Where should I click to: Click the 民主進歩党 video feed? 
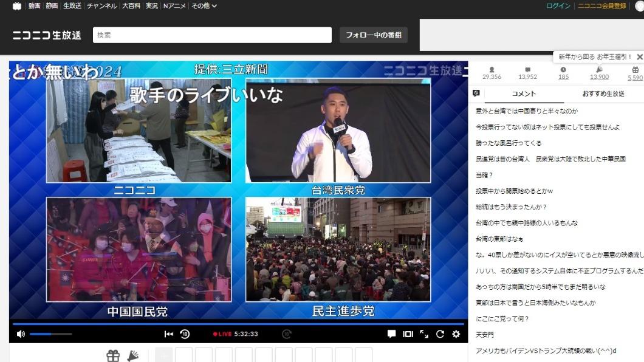338,250
